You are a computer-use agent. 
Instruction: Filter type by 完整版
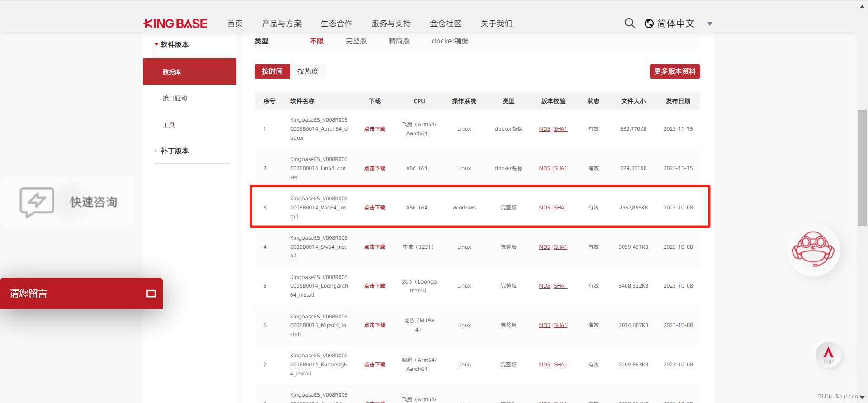[356, 41]
